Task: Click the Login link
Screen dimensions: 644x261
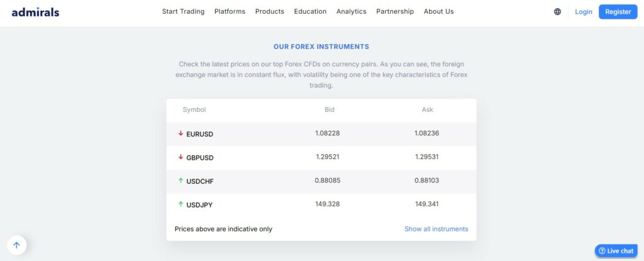Action: tap(583, 12)
